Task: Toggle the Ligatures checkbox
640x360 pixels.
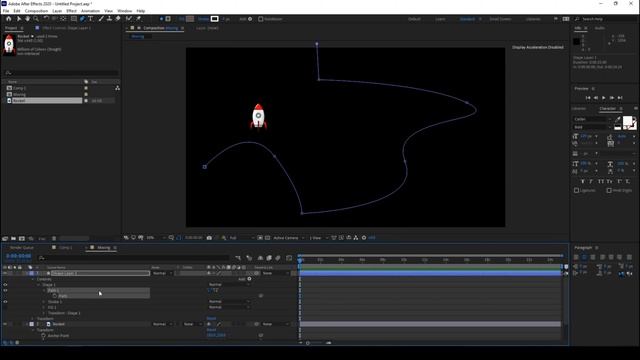Action: click(x=576, y=190)
